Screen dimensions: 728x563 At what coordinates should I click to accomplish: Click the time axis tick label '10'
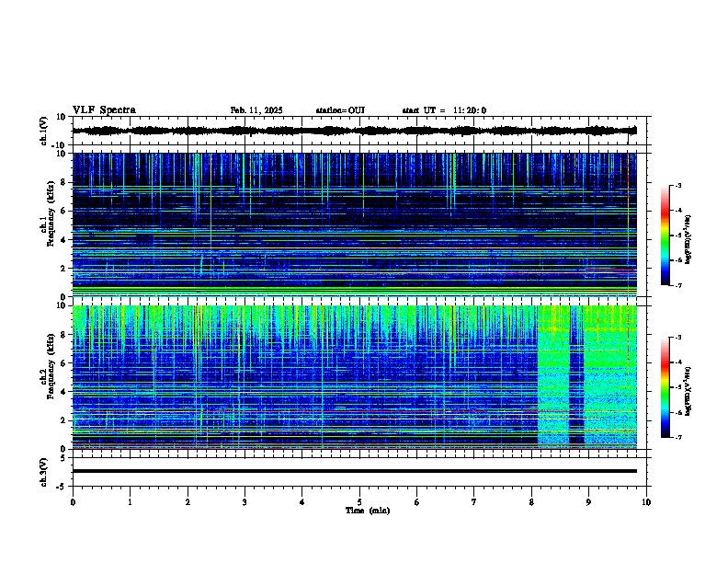(x=646, y=502)
